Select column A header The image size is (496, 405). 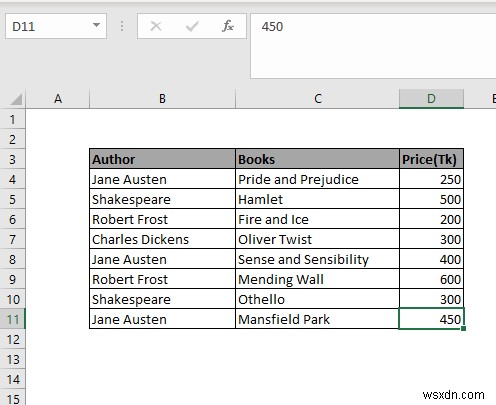(58, 99)
